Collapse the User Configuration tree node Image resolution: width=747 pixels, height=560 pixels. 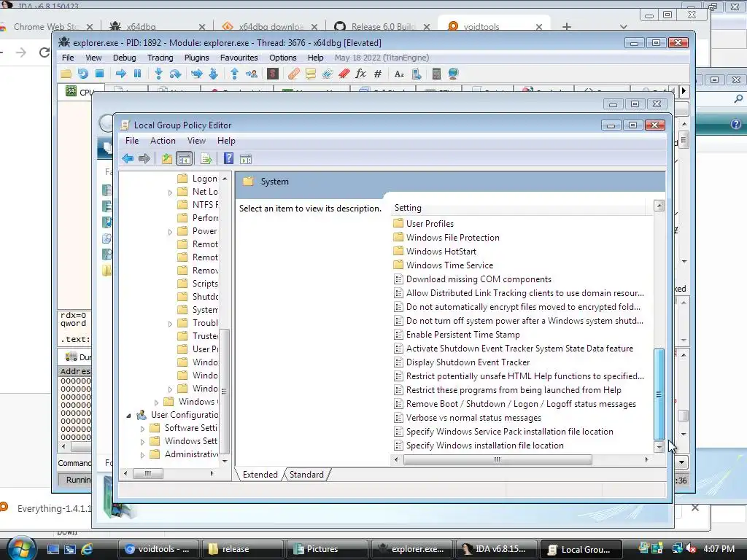[x=128, y=415]
